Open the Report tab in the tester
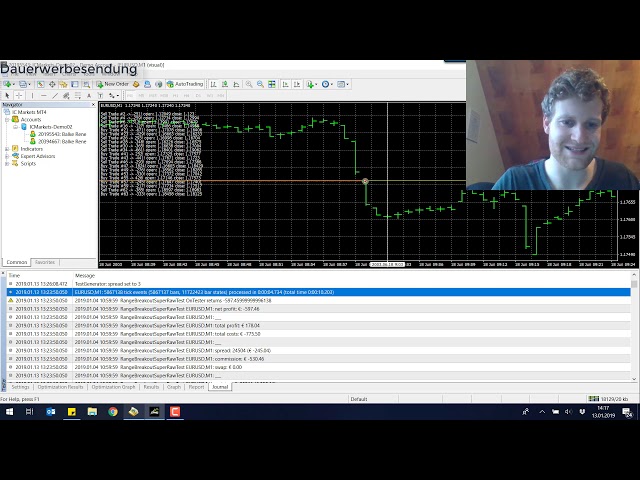 tap(196, 386)
